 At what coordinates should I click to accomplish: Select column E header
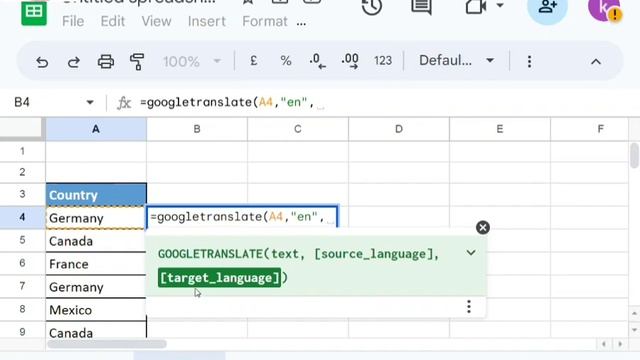tap(500, 129)
